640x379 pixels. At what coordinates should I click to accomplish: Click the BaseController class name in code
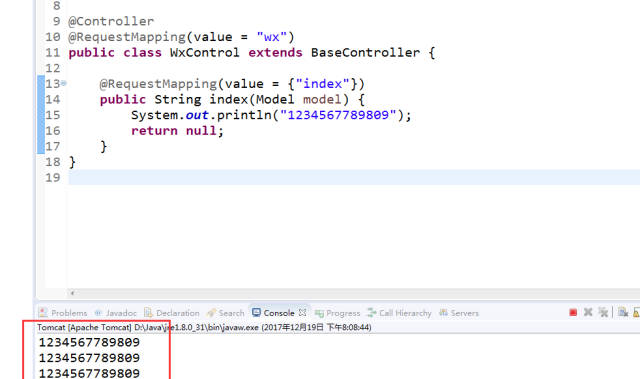(365, 53)
